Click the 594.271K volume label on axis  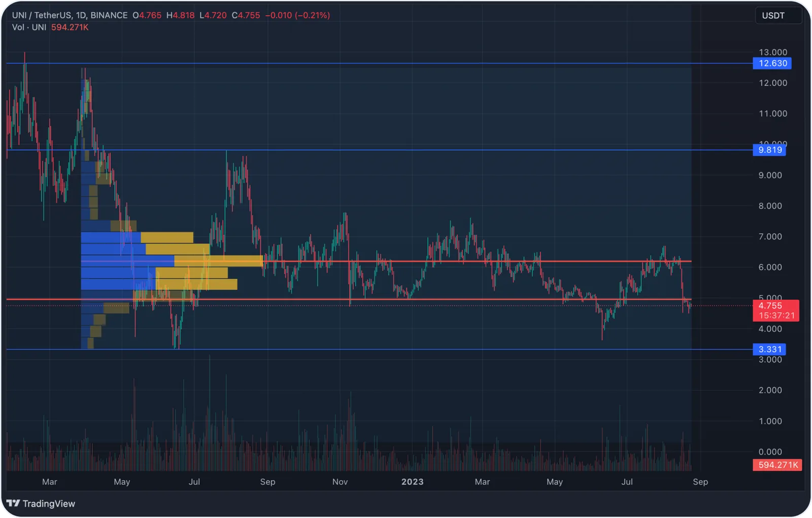click(x=777, y=465)
